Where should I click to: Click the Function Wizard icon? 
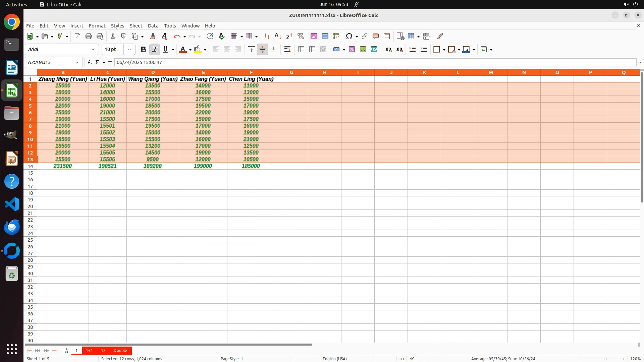(x=90, y=62)
